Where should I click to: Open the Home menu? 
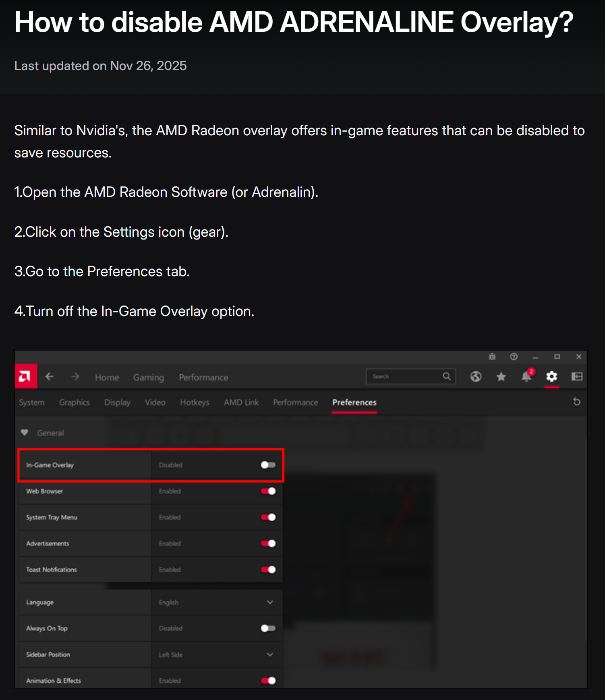107,377
